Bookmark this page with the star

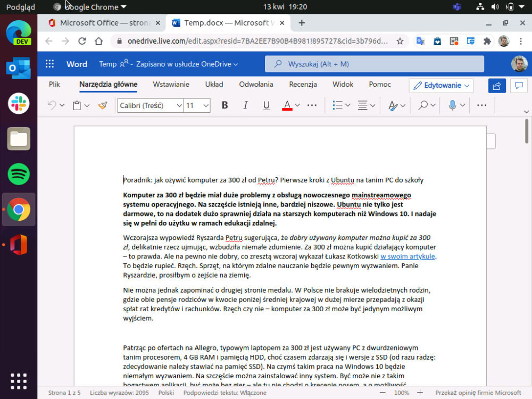point(400,41)
